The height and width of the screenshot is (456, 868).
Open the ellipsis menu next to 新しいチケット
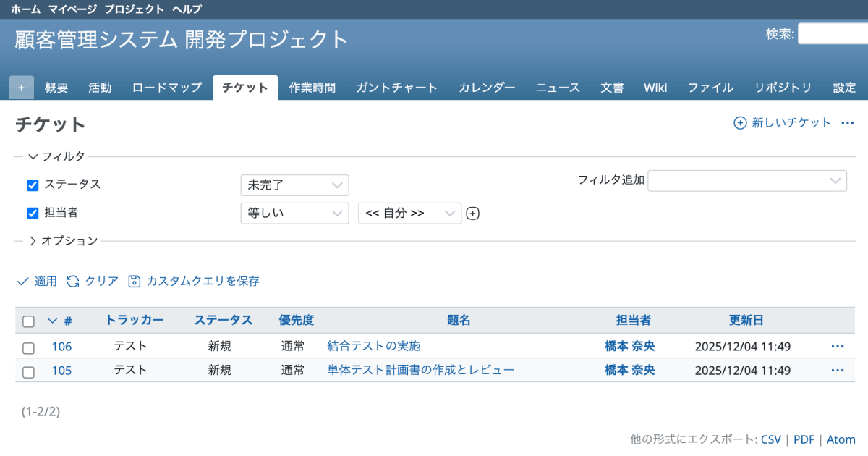point(848,123)
